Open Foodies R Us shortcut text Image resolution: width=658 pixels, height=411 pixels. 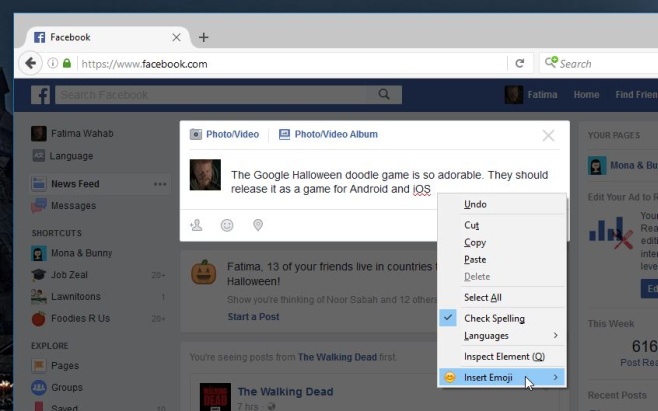pyautogui.click(x=81, y=319)
